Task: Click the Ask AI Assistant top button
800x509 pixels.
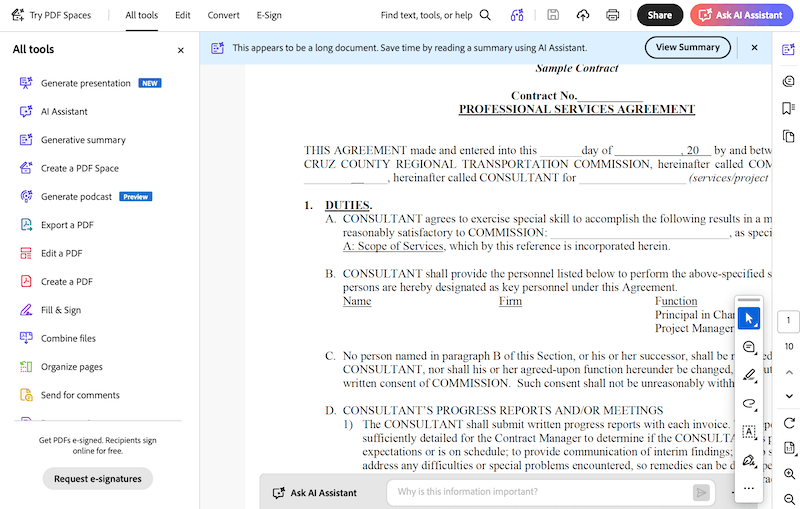Action: (741, 15)
